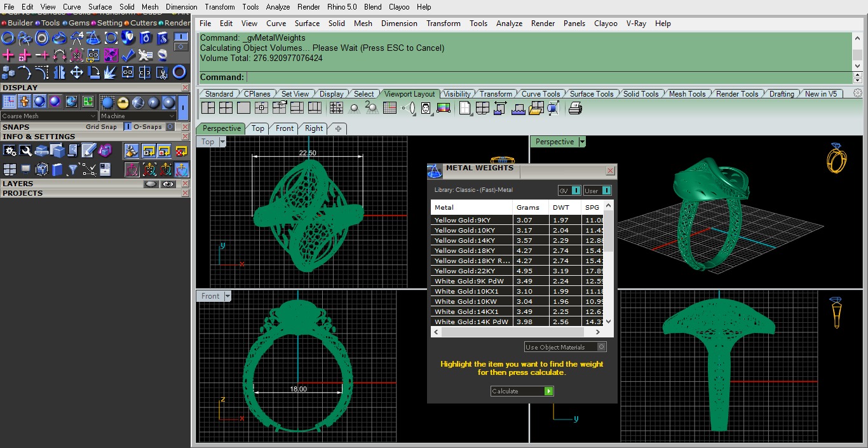Click the blue checkmark icon in the tools panel
The height and width of the screenshot is (448, 868).
[x=128, y=55]
